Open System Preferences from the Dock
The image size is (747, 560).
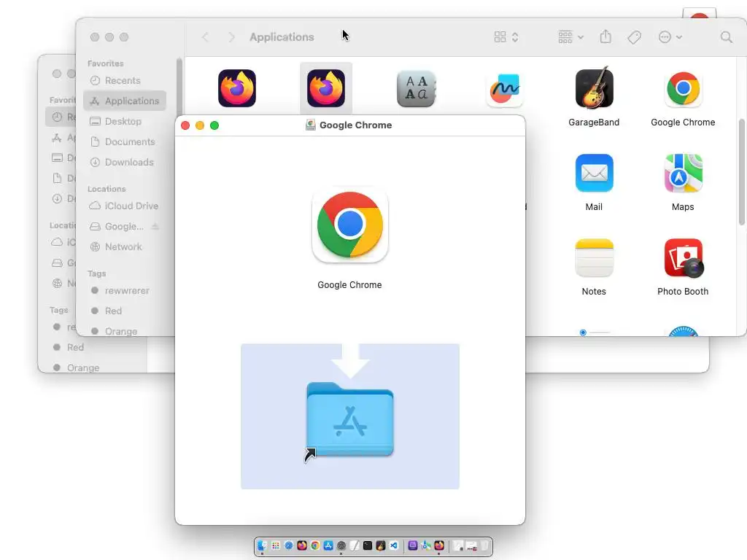point(341,545)
